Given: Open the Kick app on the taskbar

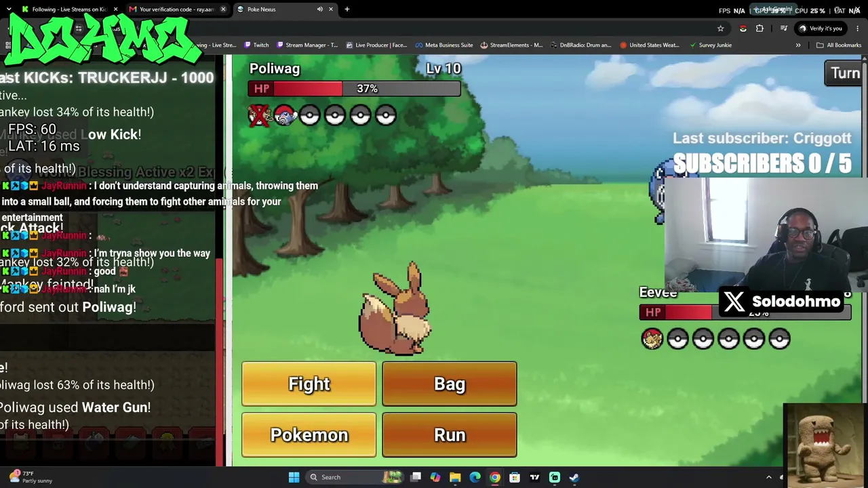Looking at the screenshot, I should tap(555, 477).
